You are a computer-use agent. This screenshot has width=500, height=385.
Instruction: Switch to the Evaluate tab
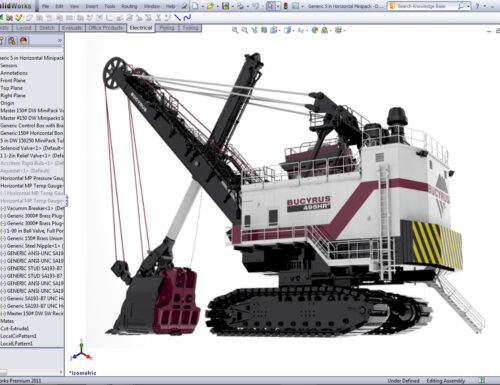pos(72,28)
